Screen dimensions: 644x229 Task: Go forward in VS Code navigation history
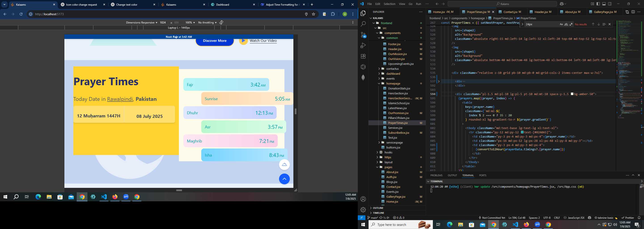[443, 4]
